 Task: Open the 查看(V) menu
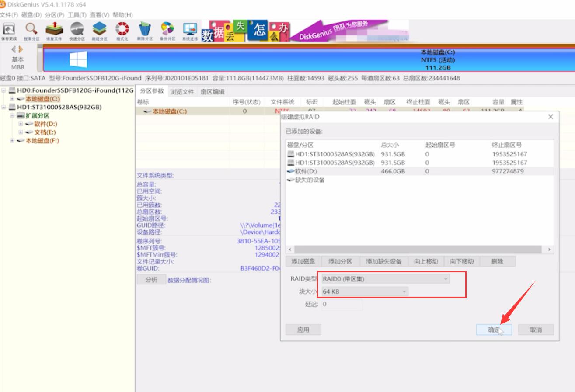click(99, 15)
